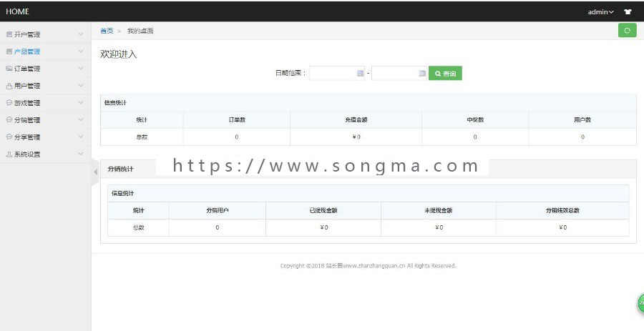Expand the 分销管理 chevron
This screenshot has height=331, width=644.
(x=81, y=120)
